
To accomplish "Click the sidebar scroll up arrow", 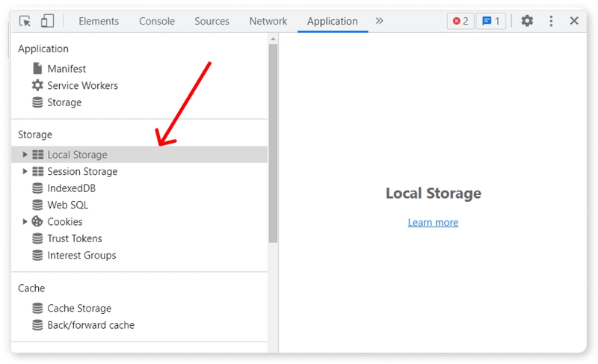I will (x=273, y=39).
